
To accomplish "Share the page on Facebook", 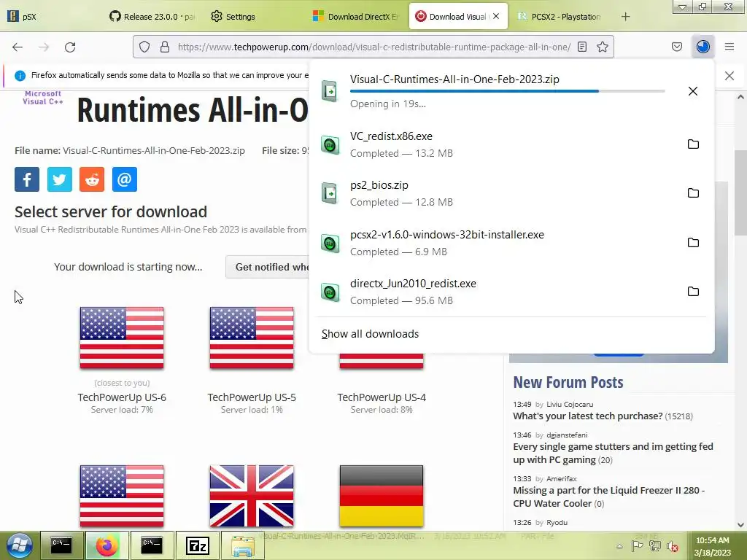I will click(x=27, y=179).
